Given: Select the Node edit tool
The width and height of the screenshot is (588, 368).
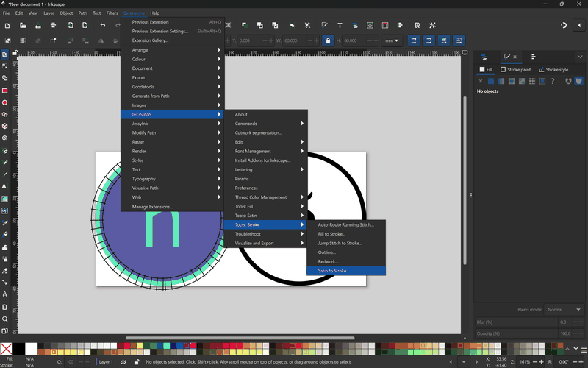Looking at the screenshot, I should (x=4, y=66).
